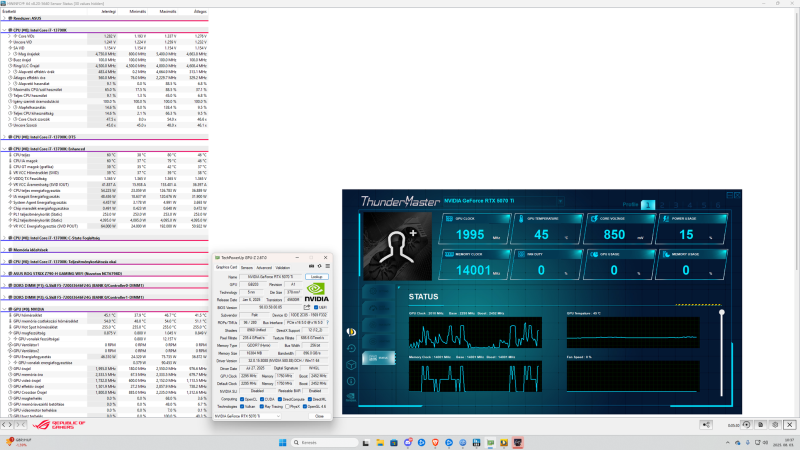This screenshot has height=450, width=800.
Task: Take a GPU-Z screenshot with the camera icon
Action: pyautogui.click(x=311, y=266)
